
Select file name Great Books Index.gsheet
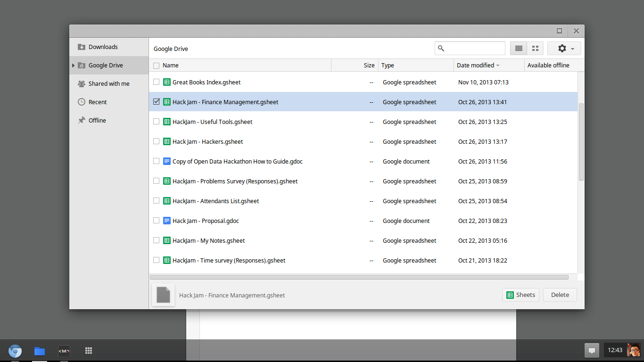(x=206, y=82)
